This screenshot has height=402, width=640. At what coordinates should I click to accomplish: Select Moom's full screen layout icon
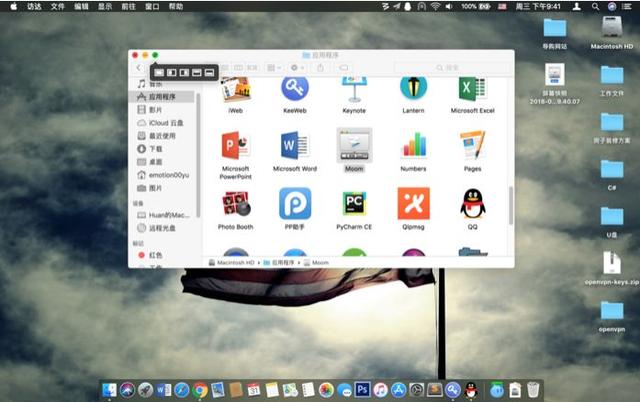(159, 73)
